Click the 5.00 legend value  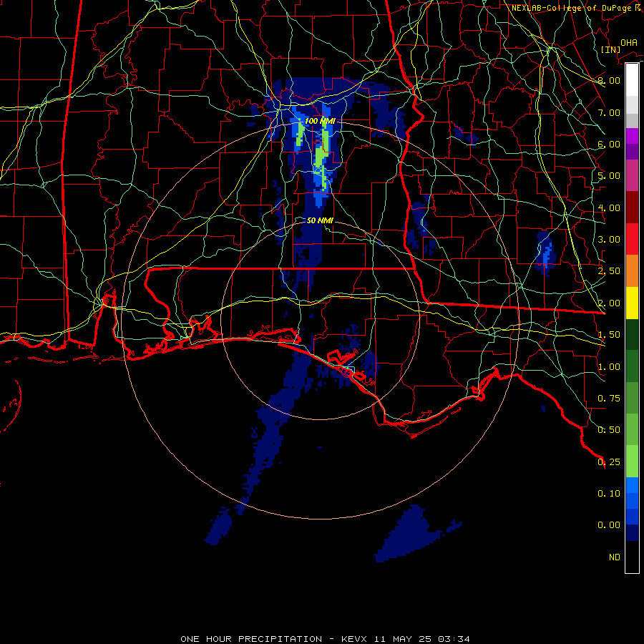(x=609, y=176)
